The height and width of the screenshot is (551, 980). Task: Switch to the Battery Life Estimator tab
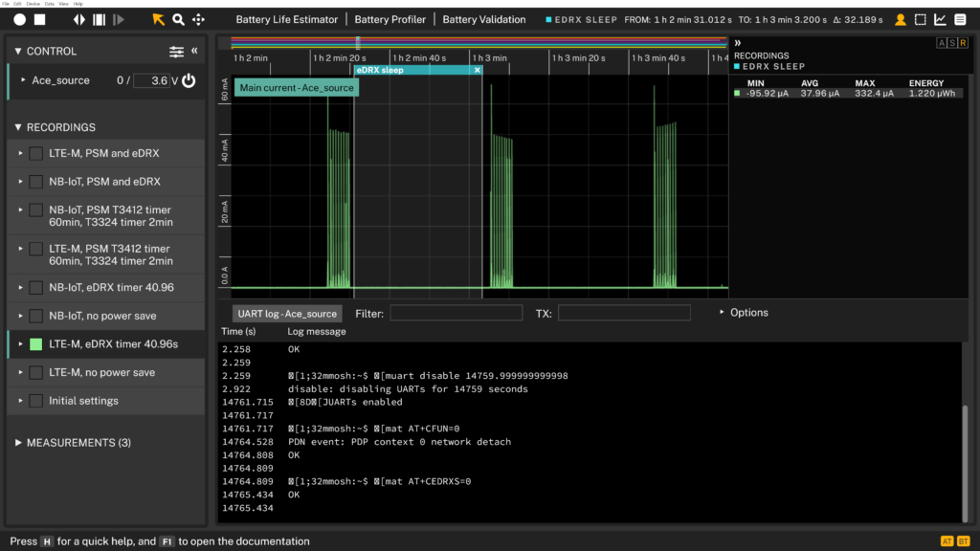pos(287,19)
